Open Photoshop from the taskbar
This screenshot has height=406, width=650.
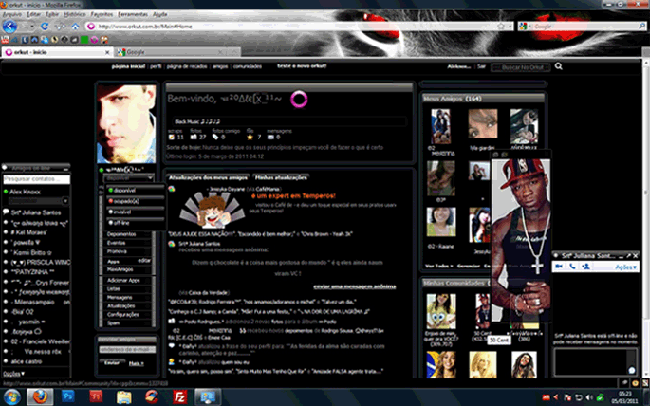point(68,397)
